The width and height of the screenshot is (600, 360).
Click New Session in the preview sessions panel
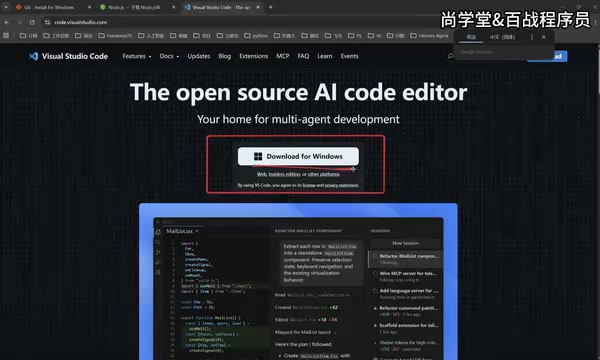point(406,243)
